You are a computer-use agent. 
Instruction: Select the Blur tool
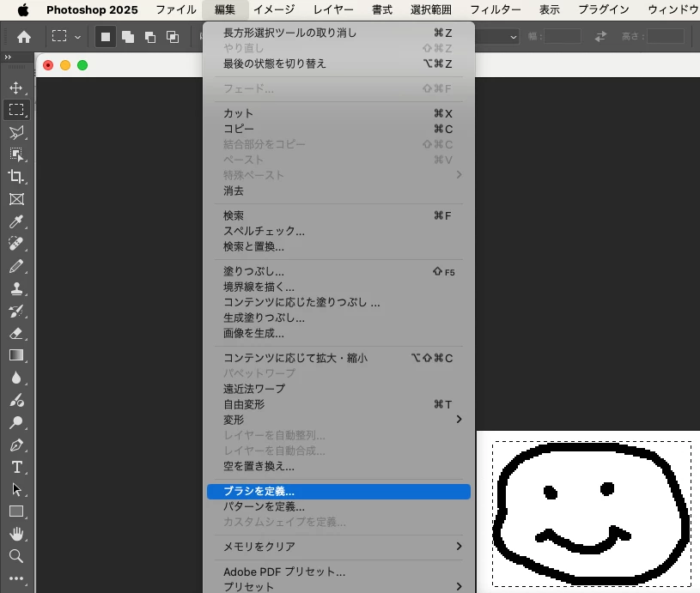(x=16, y=378)
